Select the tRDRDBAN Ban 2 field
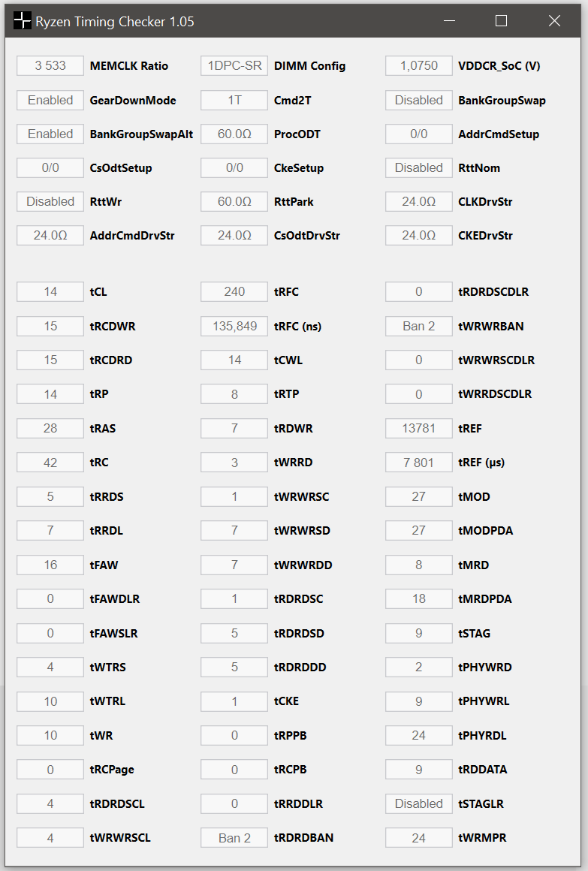Image resolution: width=588 pixels, height=871 pixels. [x=234, y=838]
